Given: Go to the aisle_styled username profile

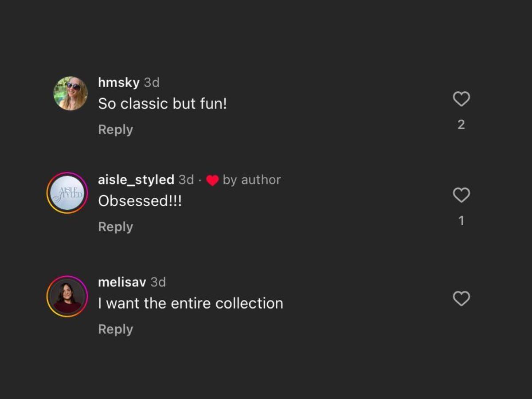Looking at the screenshot, I should (x=136, y=180).
